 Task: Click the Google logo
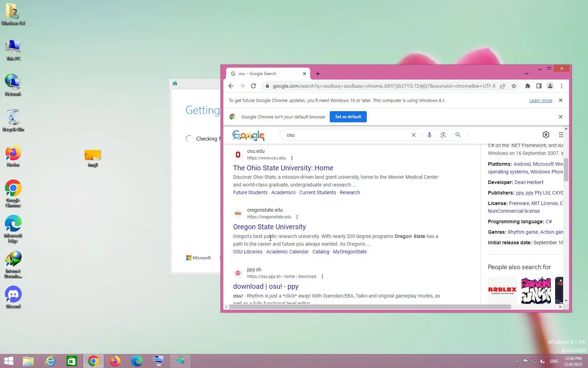tap(248, 135)
